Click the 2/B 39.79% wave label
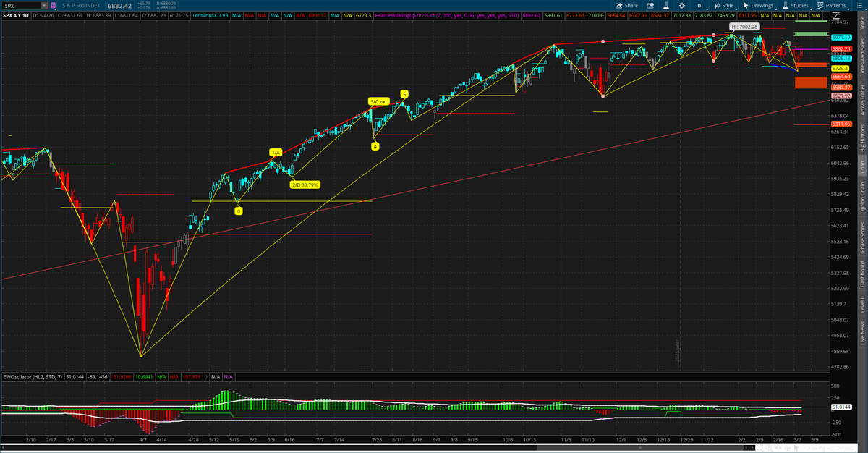The height and width of the screenshot is (453, 868). click(305, 185)
